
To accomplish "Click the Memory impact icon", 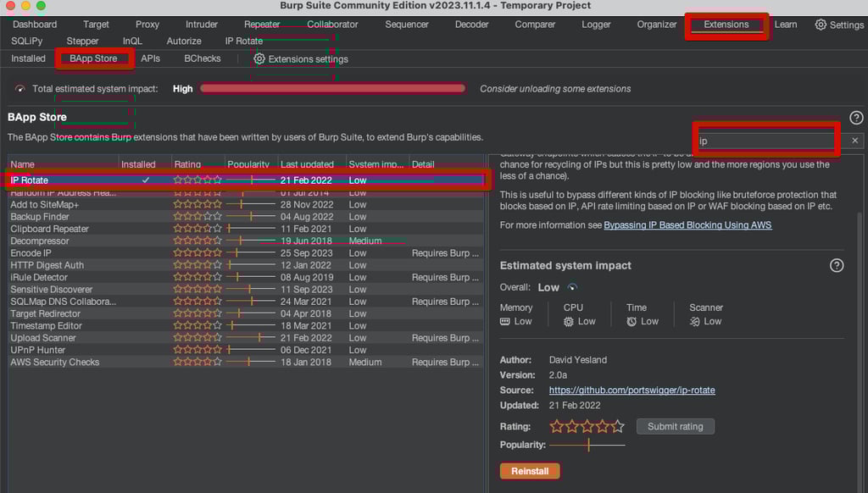I will [x=505, y=322].
